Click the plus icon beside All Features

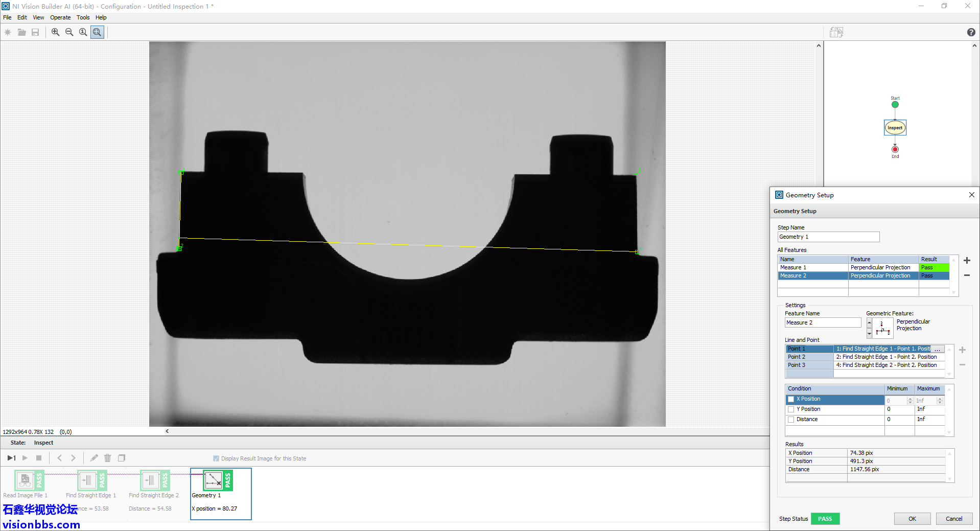(x=967, y=261)
